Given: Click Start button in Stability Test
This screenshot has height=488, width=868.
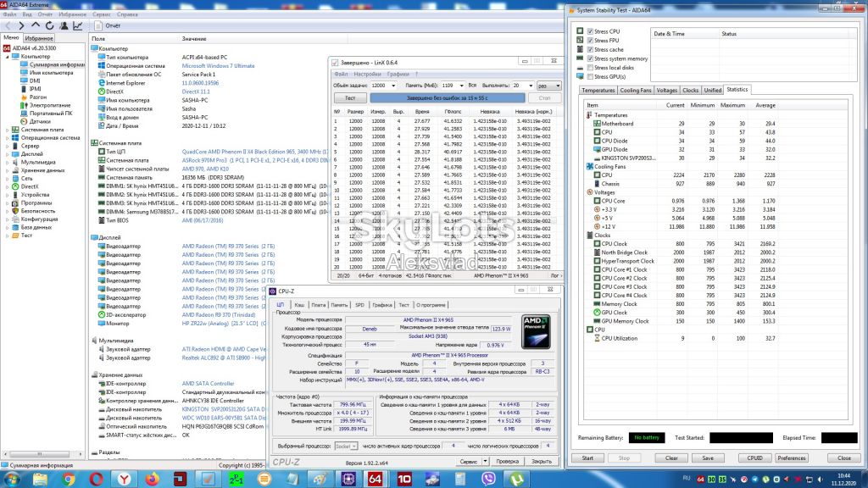Looking at the screenshot, I should (x=587, y=458).
